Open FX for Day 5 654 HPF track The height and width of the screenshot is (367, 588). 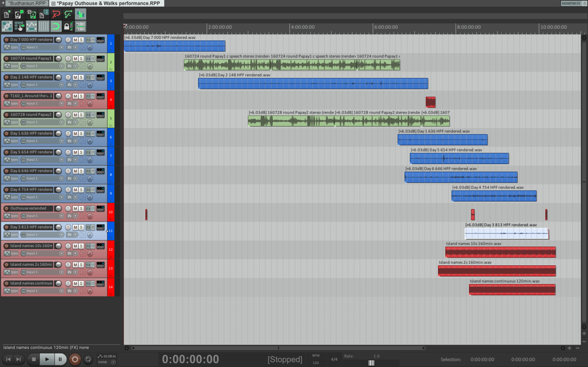(x=88, y=153)
